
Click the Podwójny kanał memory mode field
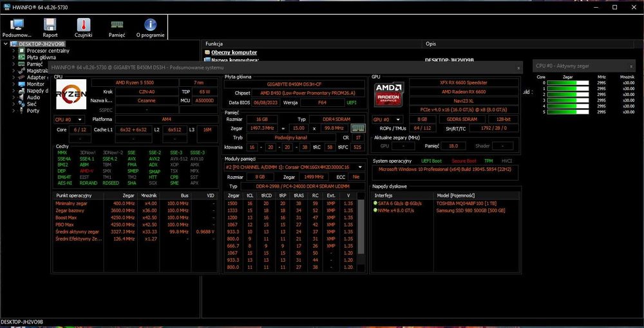coord(290,138)
